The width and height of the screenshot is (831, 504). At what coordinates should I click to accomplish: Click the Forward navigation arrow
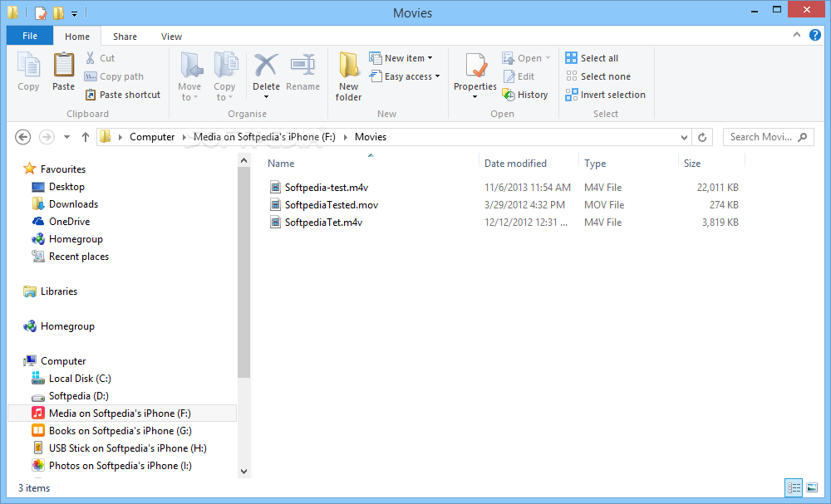[47, 137]
